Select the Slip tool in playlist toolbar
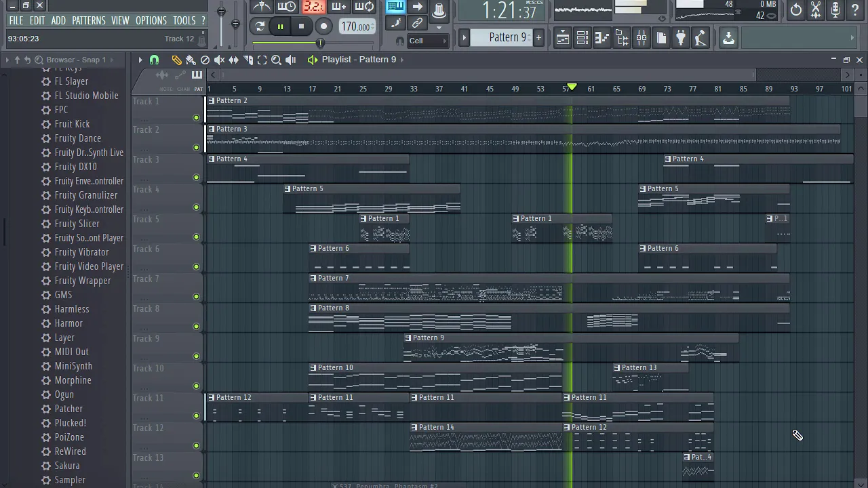 point(233,60)
